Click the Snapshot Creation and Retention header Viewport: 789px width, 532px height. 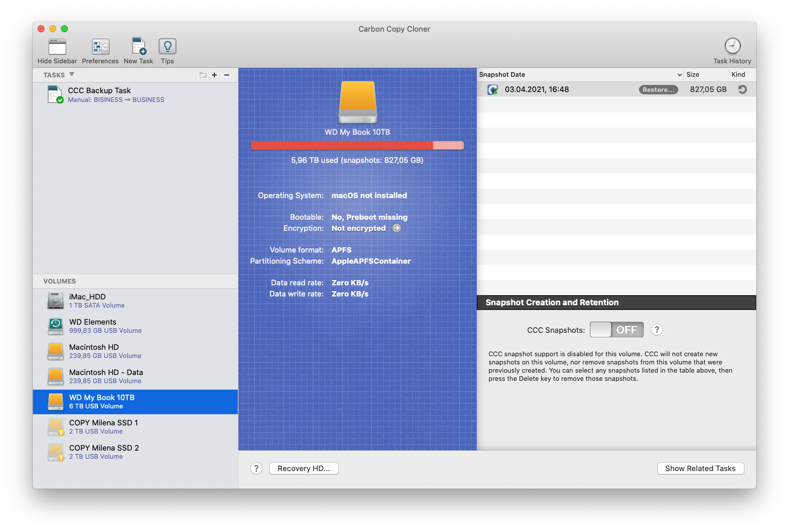(x=617, y=302)
